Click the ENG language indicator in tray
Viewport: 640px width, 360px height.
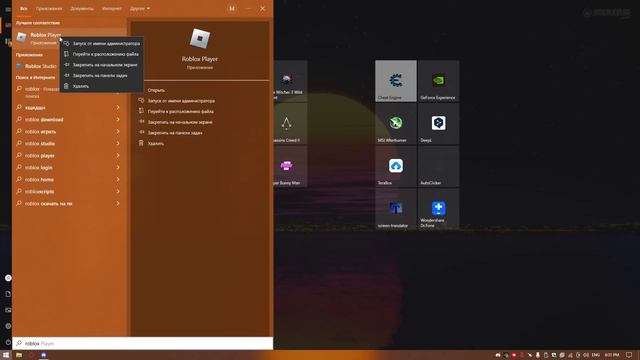point(596,355)
